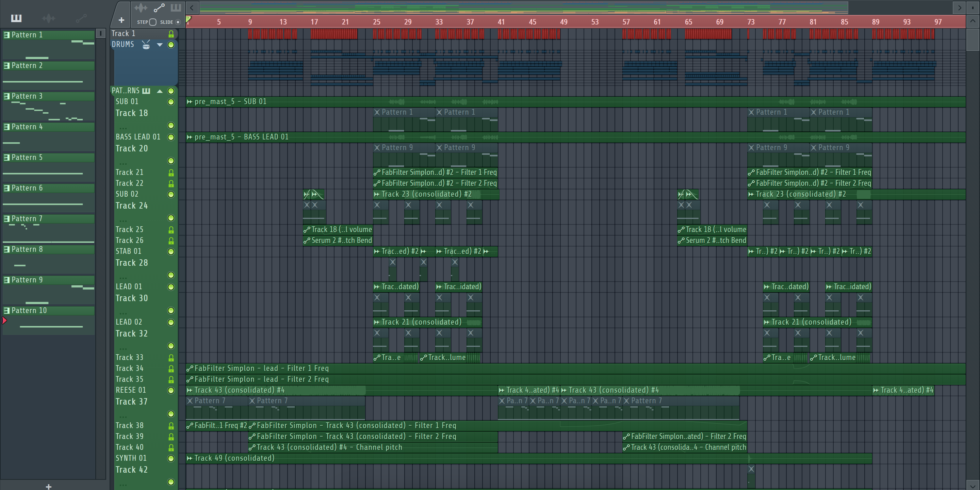Click the plus button above Track 1

[121, 20]
